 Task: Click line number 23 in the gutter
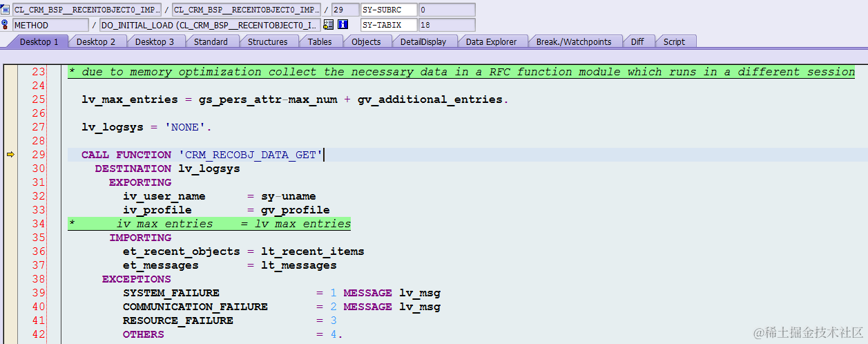pos(38,72)
